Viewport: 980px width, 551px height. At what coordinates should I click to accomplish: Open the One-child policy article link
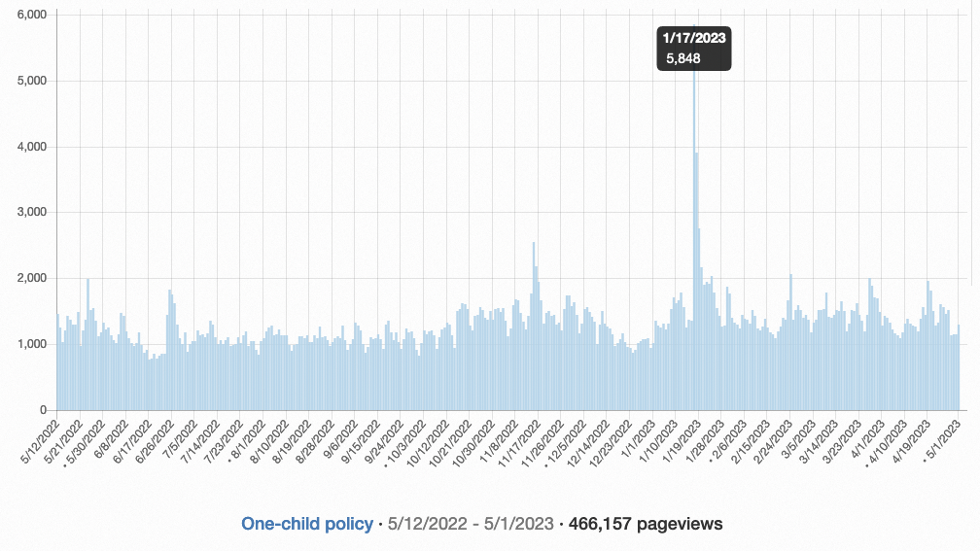pos(306,524)
